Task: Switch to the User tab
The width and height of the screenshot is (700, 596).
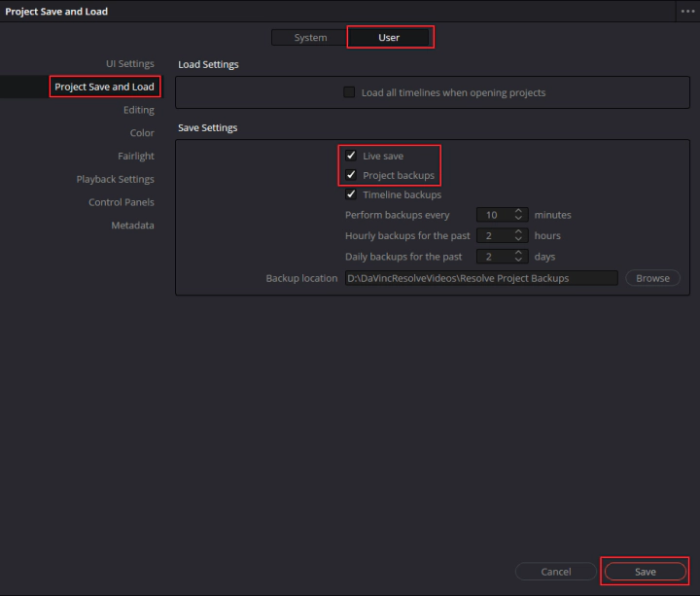Action: click(x=388, y=38)
